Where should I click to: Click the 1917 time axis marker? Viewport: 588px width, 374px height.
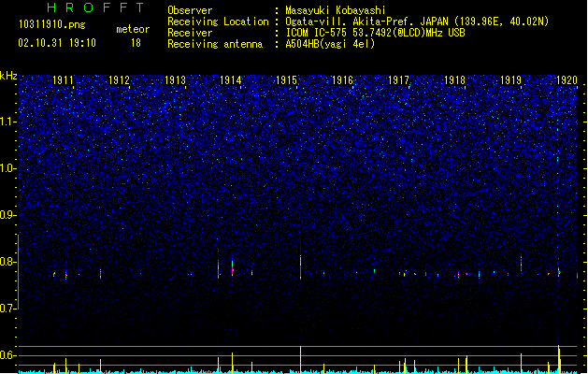[398, 80]
